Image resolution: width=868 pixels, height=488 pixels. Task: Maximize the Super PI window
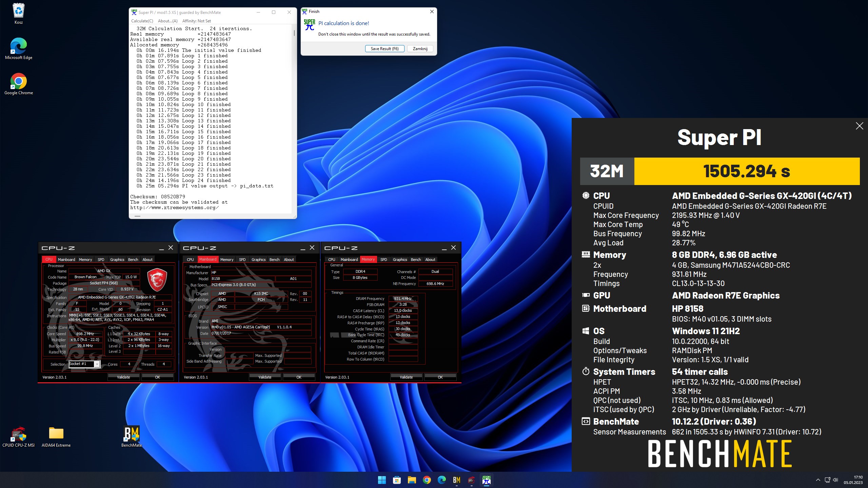pyautogui.click(x=274, y=12)
